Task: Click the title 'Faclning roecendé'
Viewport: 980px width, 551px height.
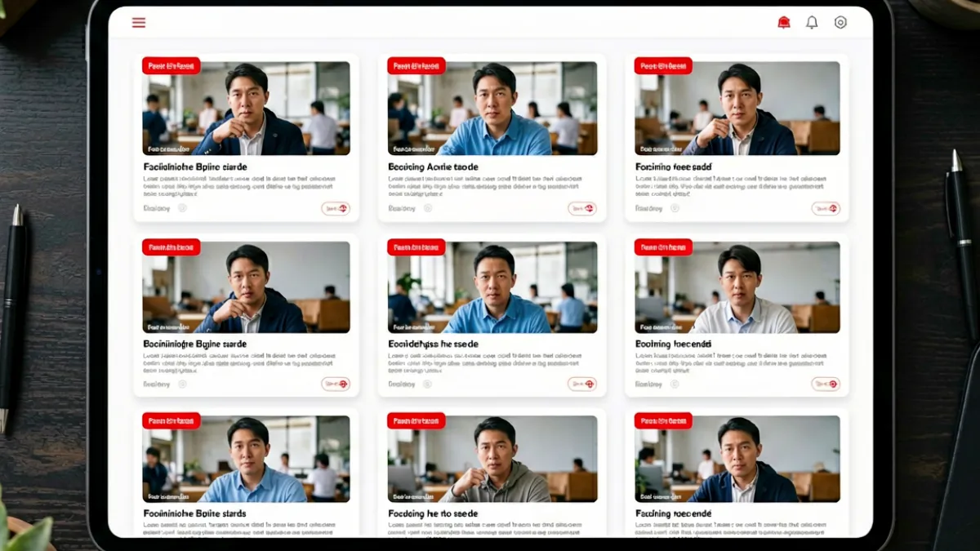Action: point(675,514)
